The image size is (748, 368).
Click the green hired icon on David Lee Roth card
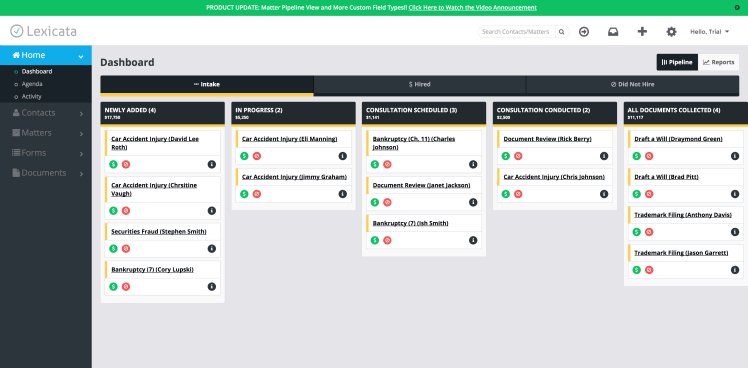click(x=113, y=164)
